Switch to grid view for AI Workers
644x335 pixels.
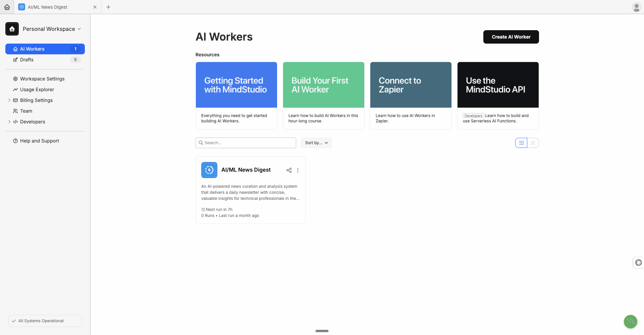click(x=521, y=143)
